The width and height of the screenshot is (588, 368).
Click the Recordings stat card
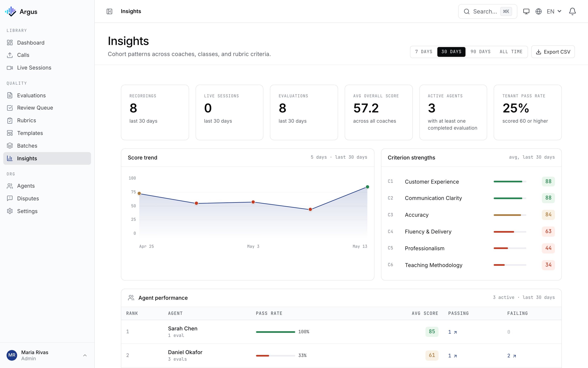pyautogui.click(x=155, y=112)
